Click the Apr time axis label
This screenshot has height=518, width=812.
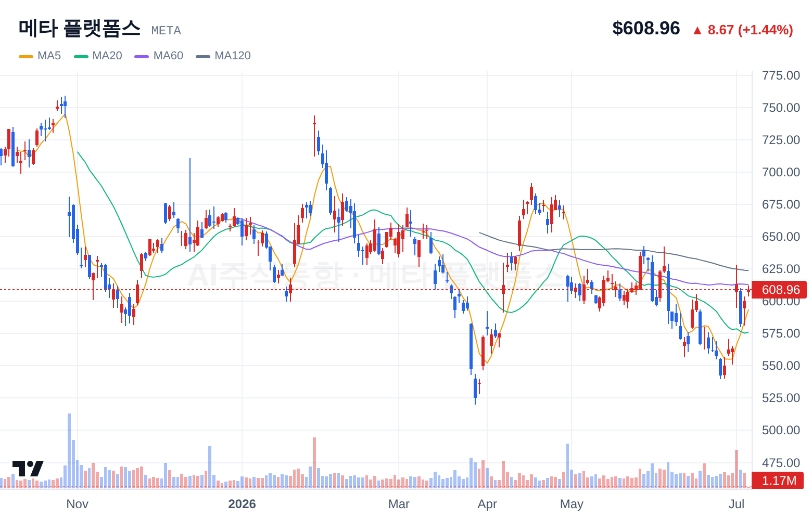coord(487,504)
